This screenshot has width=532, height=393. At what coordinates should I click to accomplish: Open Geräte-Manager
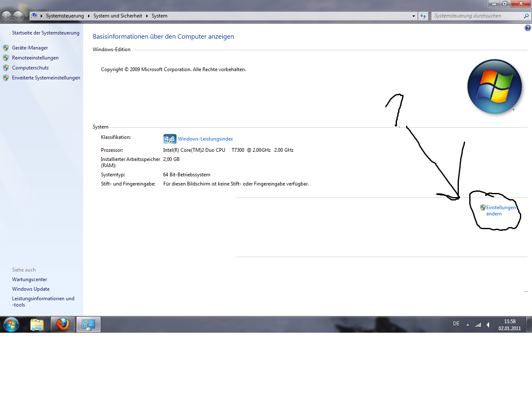pos(30,48)
